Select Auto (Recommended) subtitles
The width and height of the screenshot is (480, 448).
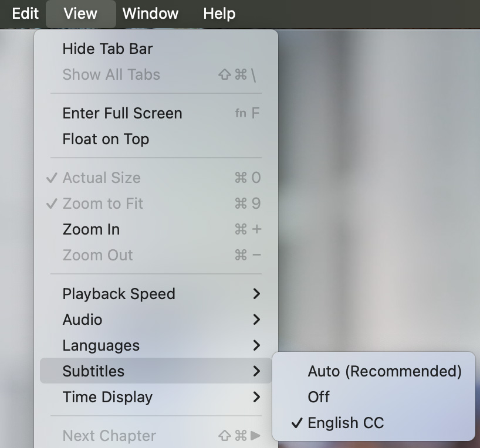click(x=384, y=371)
